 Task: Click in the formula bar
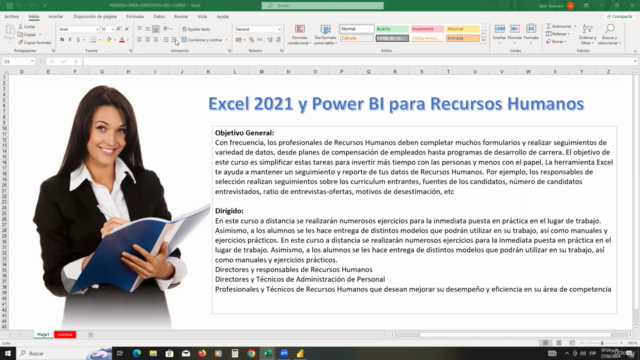coord(359,61)
